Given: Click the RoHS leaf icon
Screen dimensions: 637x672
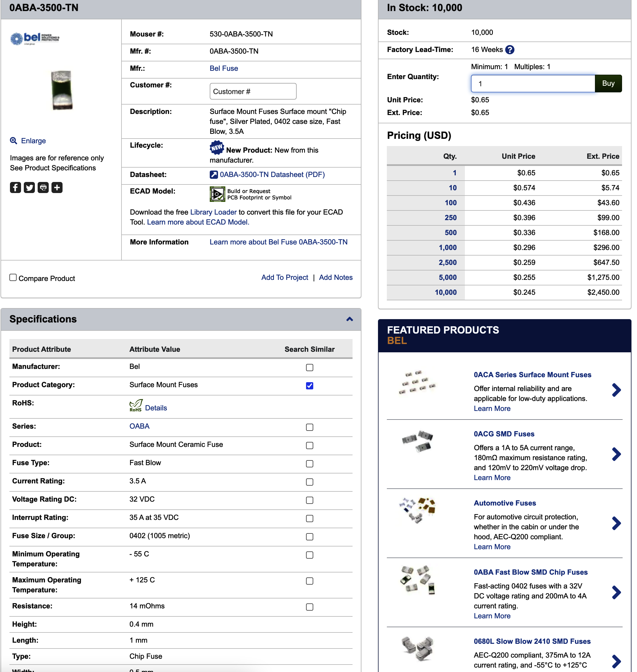Looking at the screenshot, I should tap(136, 406).
